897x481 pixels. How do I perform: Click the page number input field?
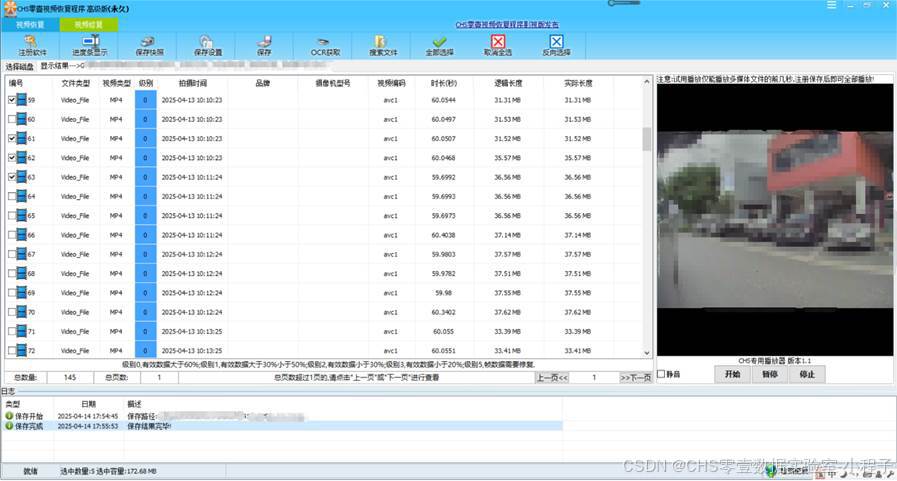point(594,377)
